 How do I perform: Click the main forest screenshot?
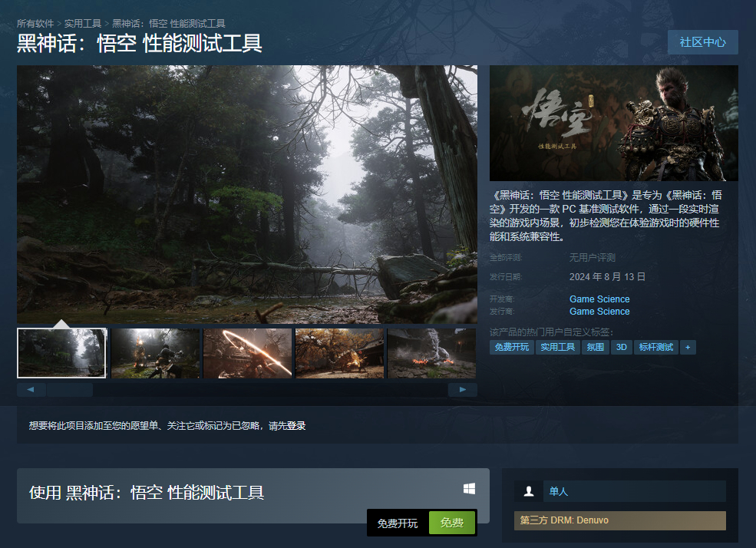tap(247, 194)
